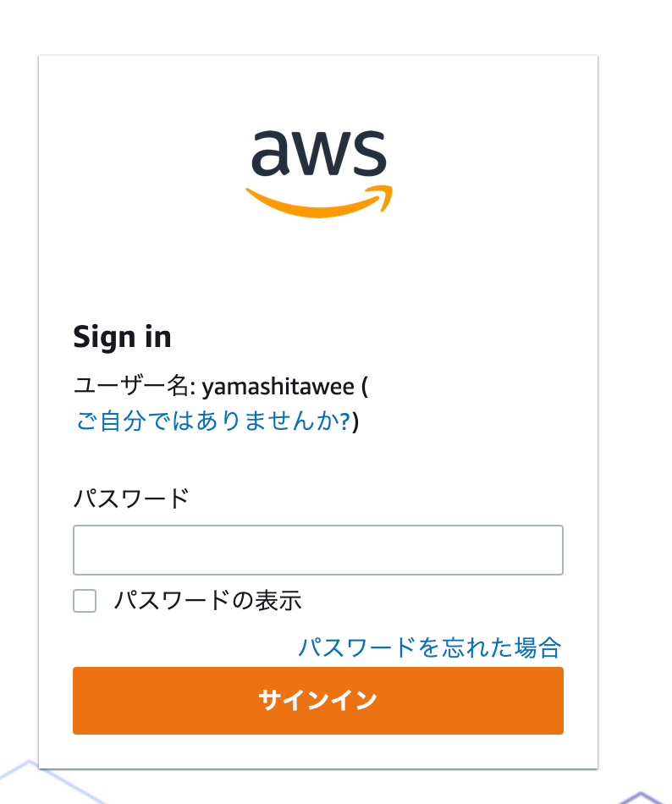Submit login with the サインイン button
This screenshot has height=804, width=672.
tap(317, 701)
